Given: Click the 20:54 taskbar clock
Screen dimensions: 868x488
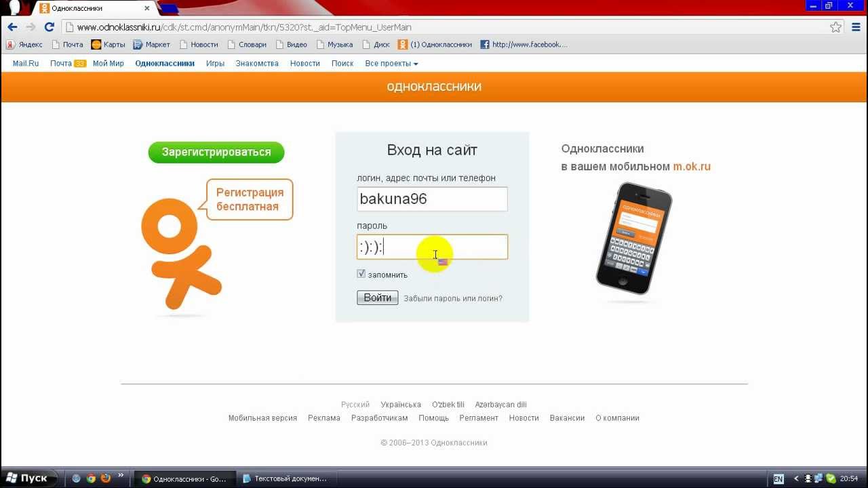Looking at the screenshot, I should (849, 479).
